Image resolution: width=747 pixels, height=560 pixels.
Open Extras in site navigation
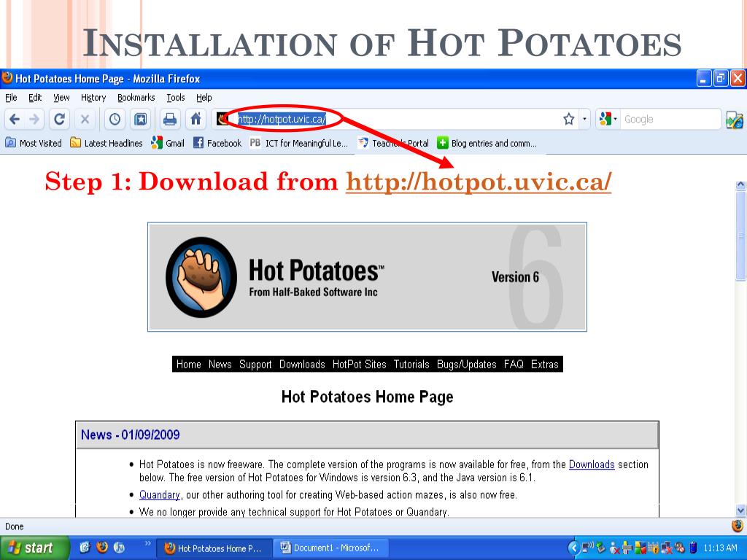pos(544,365)
